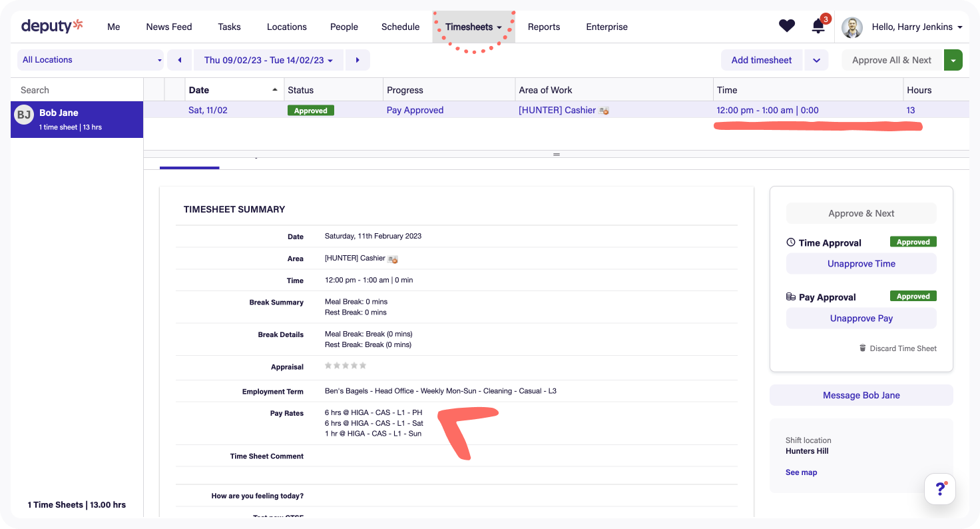
Task: Click the sort arrow on the Date column
Action: click(x=275, y=89)
